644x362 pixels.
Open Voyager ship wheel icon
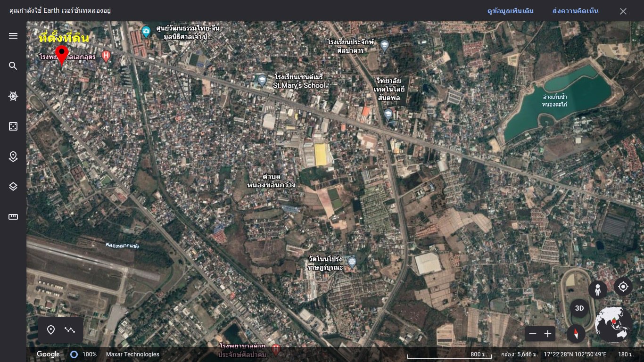13,96
